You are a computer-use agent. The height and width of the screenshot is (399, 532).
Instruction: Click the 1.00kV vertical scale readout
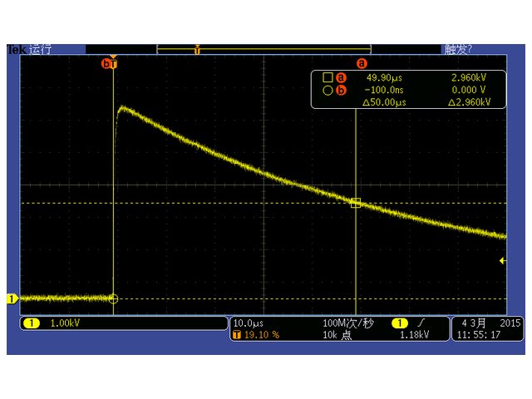click(x=65, y=323)
